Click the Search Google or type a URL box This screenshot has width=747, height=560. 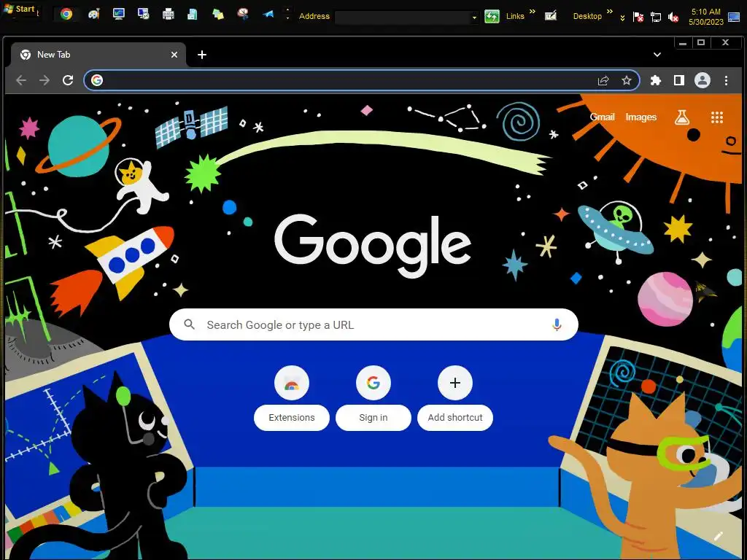click(373, 324)
